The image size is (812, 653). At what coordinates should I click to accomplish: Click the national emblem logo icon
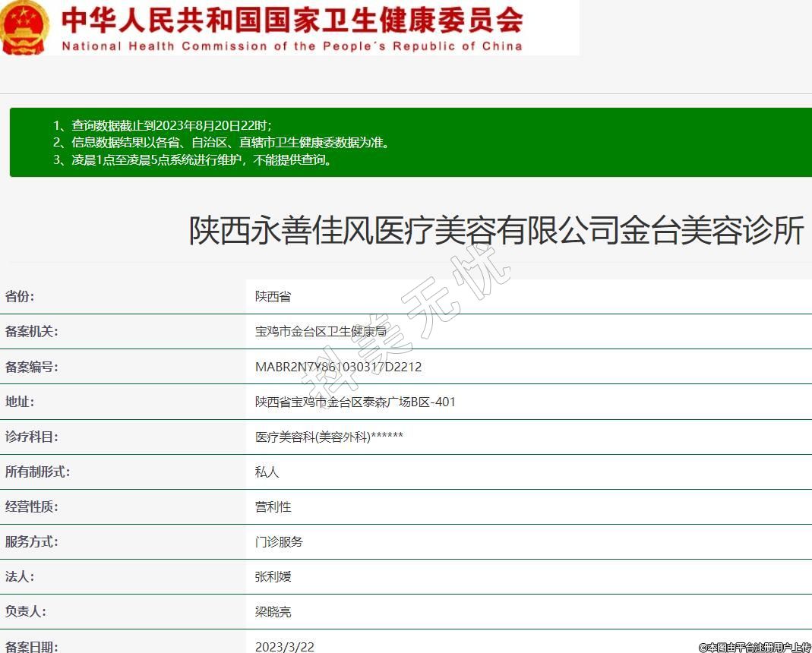click(25, 27)
